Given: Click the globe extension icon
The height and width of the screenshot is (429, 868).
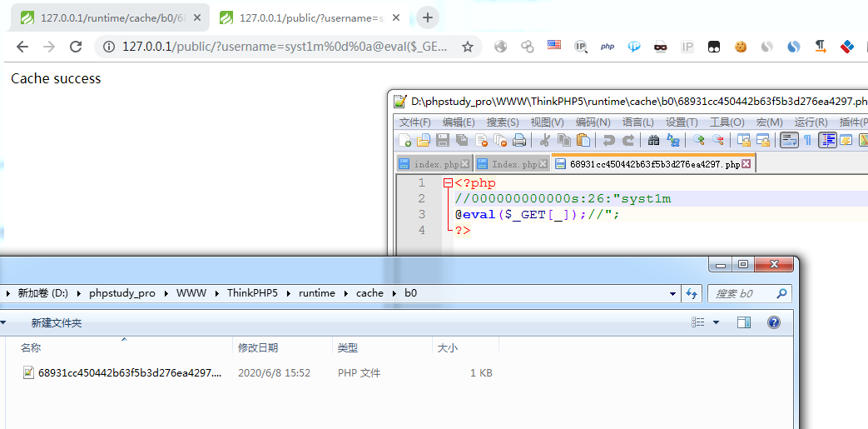Looking at the screenshot, I should point(500,47).
